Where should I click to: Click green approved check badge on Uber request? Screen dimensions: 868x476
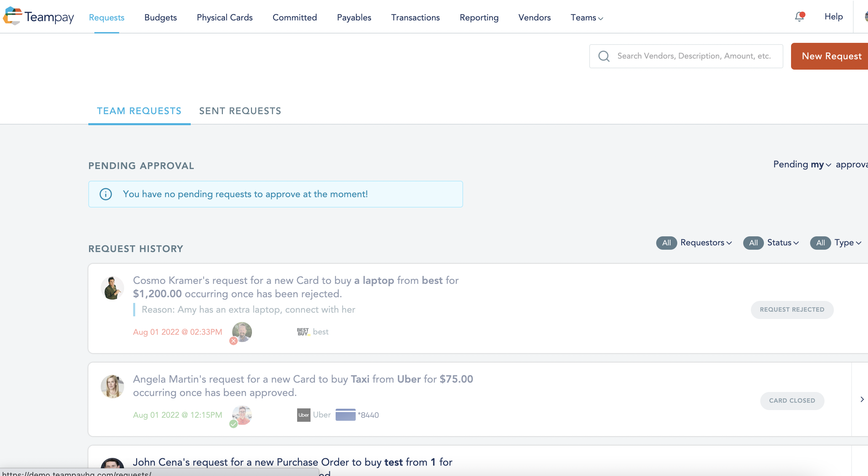[x=233, y=424]
